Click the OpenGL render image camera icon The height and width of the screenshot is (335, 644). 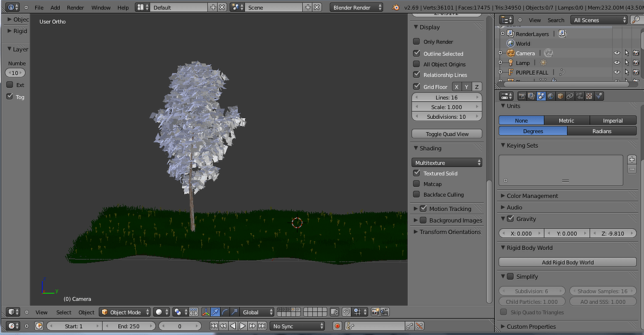coord(375,312)
